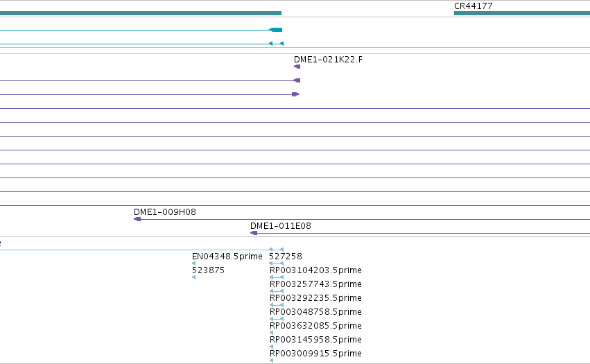Click the DME1-021K22.F feature label
Image resolution: width=590 pixels, height=364 pixels.
point(328,60)
